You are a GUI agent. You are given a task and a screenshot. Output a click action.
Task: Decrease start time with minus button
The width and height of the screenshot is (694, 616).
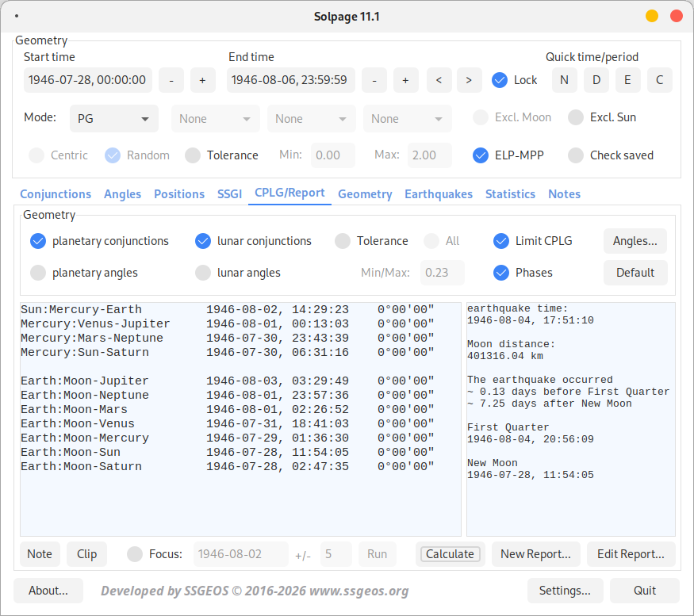coord(171,80)
